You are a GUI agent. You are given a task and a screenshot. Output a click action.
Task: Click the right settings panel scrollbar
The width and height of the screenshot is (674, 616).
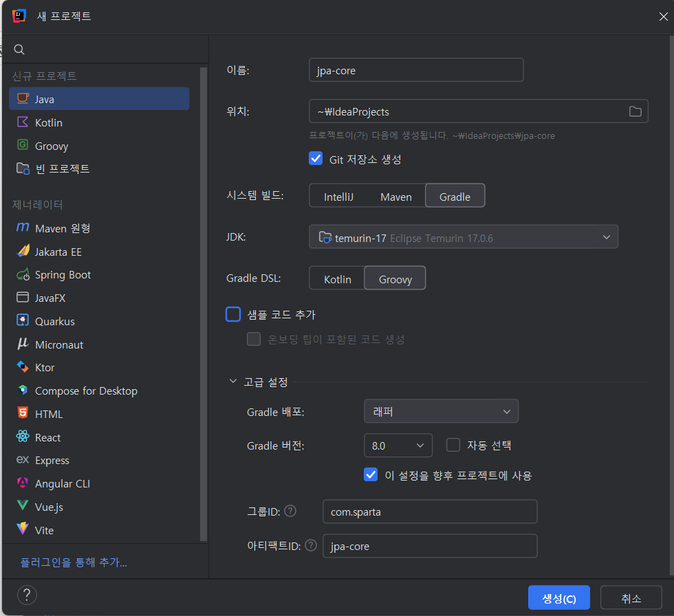(x=671, y=306)
